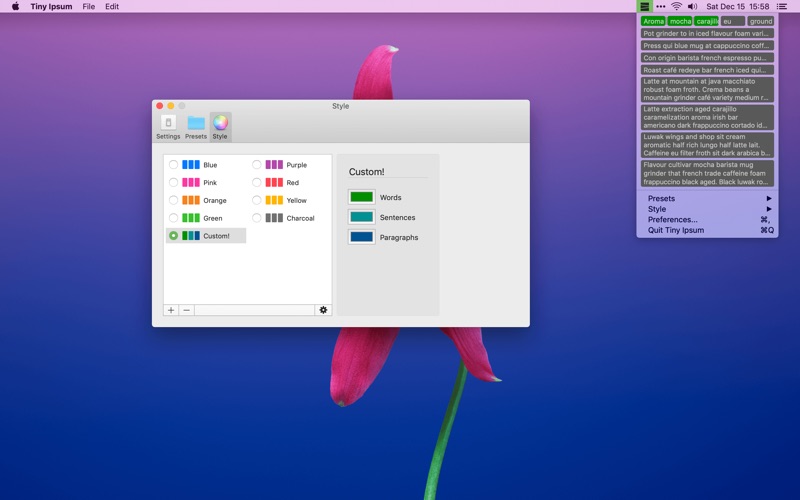The width and height of the screenshot is (800, 500).
Task: Copy paragraph starting 'Latte extraction aged carajillo'
Action: click(x=707, y=117)
